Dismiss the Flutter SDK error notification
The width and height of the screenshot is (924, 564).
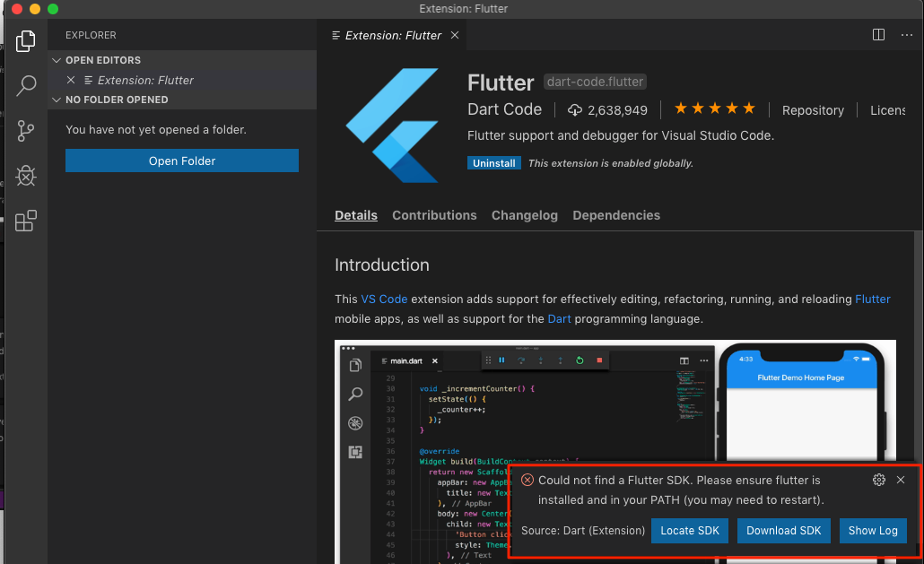[901, 480]
